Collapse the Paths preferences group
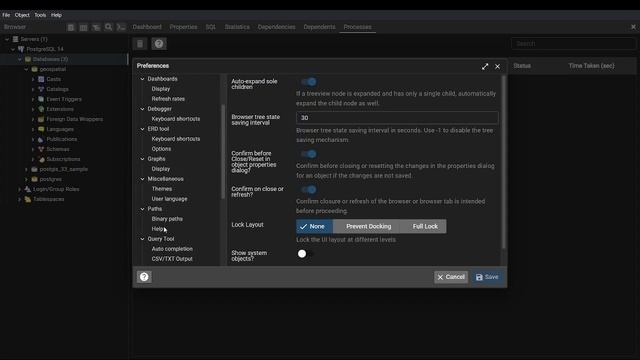640x360 pixels. pyautogui.click(x=142, y=209)
